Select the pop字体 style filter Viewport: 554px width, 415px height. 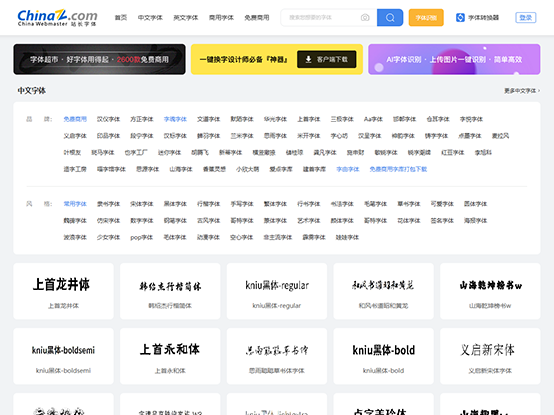click(x=141, y=237)
